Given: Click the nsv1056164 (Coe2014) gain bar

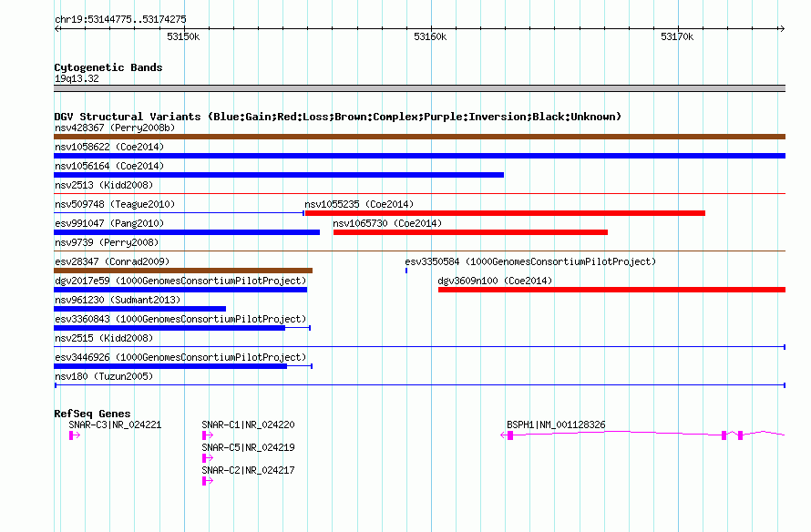Looking at the screenshot, I should (x=279, y=175).
